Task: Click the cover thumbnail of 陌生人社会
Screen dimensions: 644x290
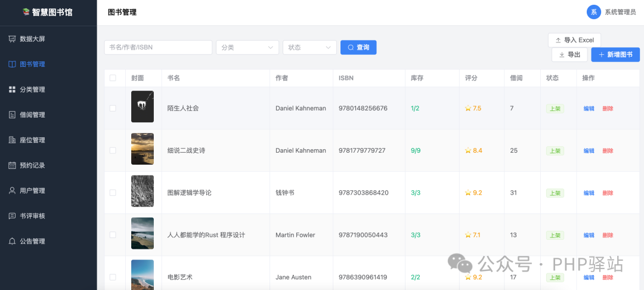Action: [143, 106]
